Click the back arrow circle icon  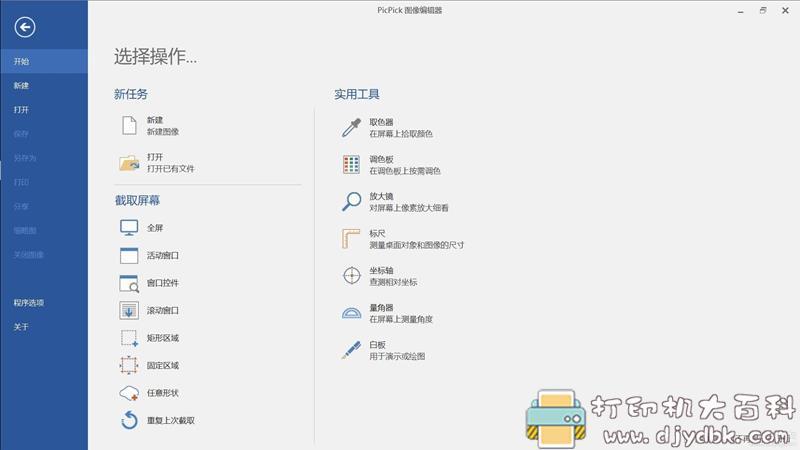(x=24, y=27)
